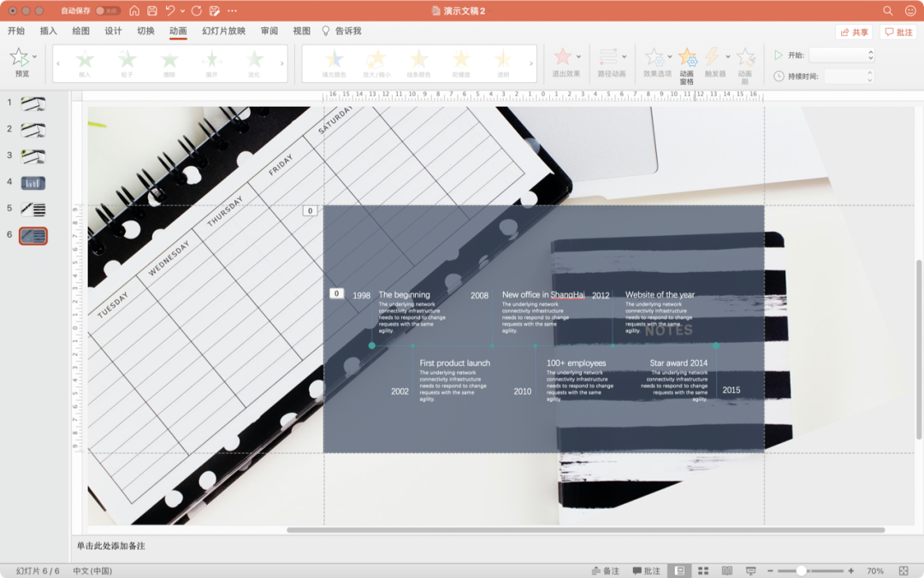Show previous entrance effects with left chevron
Screen dimensions: 924x578
[58, 63]
